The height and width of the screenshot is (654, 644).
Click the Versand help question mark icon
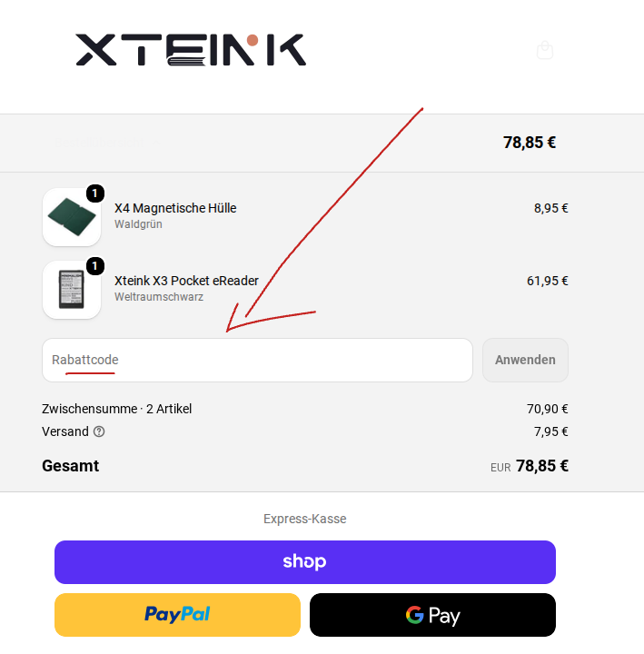click(99, 431)
